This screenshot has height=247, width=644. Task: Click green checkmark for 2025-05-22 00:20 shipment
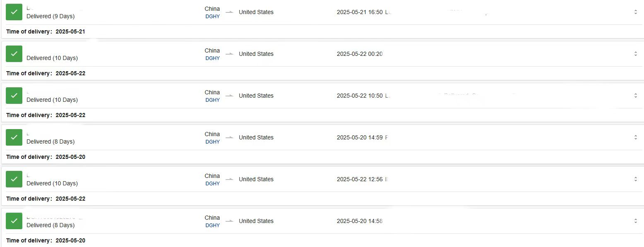tap(14, 54)
